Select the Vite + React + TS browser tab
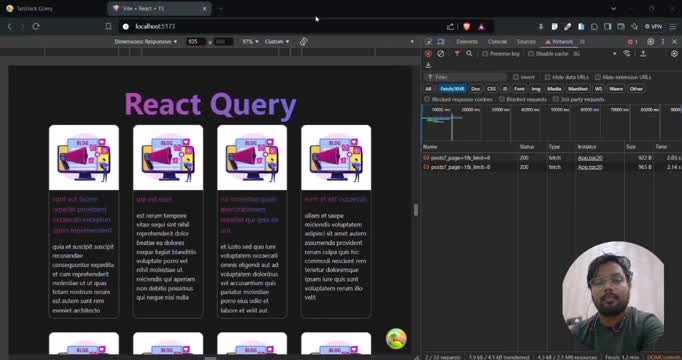Image resolution: width=682 pixels, height=360 pixels. 159,8
